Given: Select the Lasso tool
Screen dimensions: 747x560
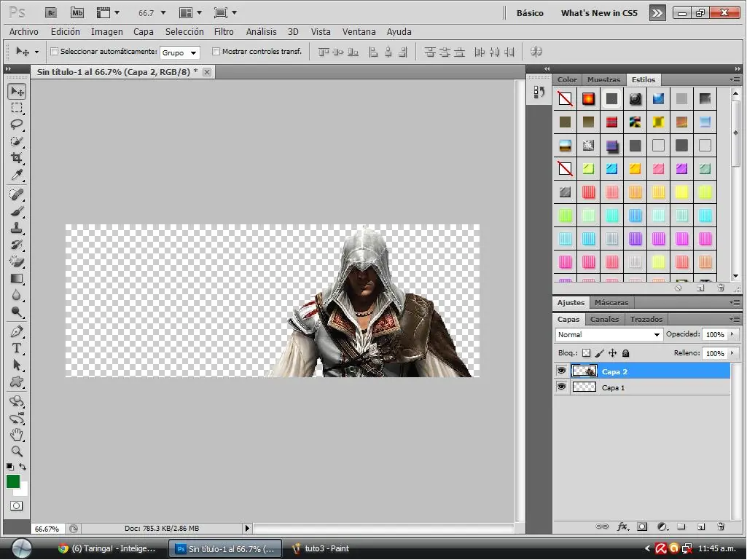Looking at the screenshot, I should [17, 125].
